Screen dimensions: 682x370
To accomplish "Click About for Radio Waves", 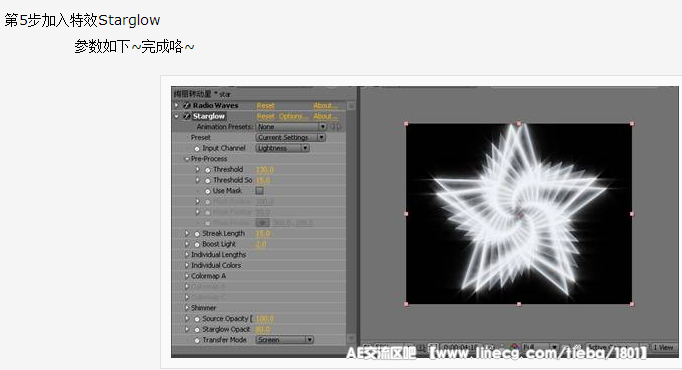I will [325, 106].
